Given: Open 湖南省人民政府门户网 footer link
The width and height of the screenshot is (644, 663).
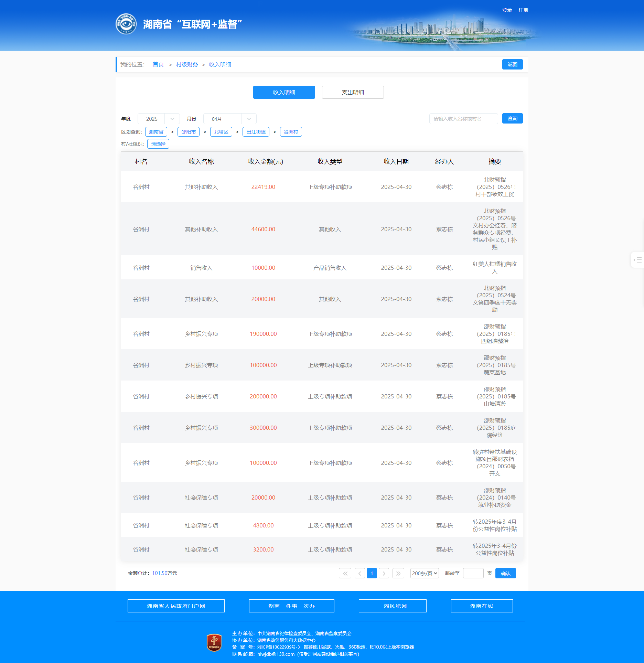Looking at the screenshot, I should pos(176,606).
